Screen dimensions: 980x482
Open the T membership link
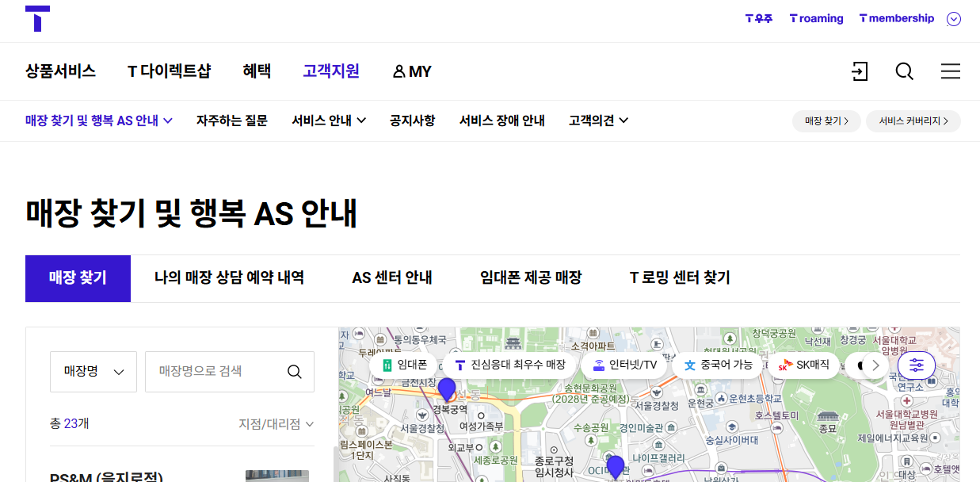point(897,18)
